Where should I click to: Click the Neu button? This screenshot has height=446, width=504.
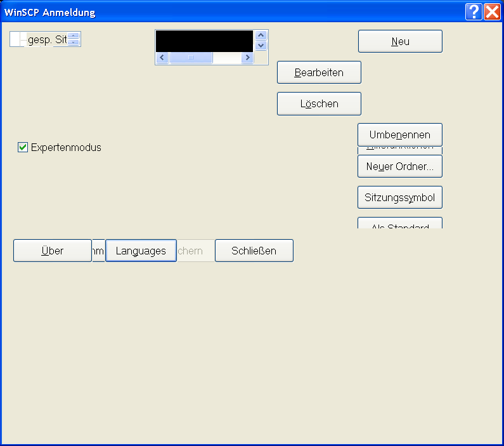point(400,41)
